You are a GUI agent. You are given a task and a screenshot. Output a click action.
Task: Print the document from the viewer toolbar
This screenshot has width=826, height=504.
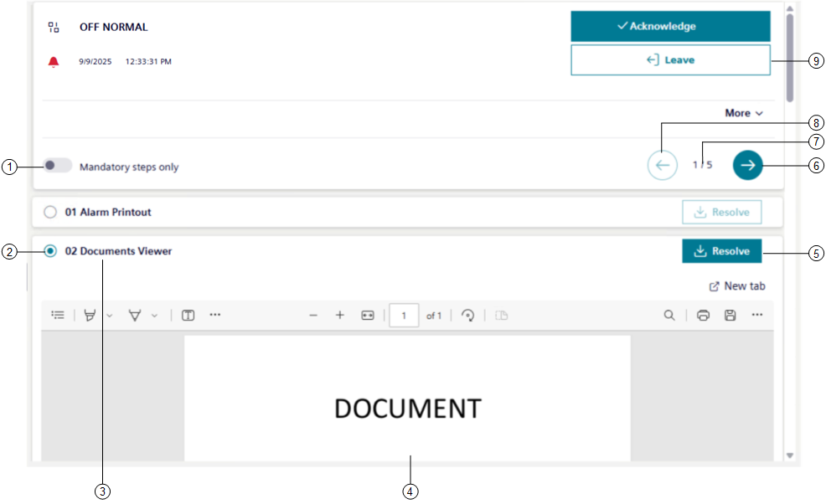(x=704, y=316)
